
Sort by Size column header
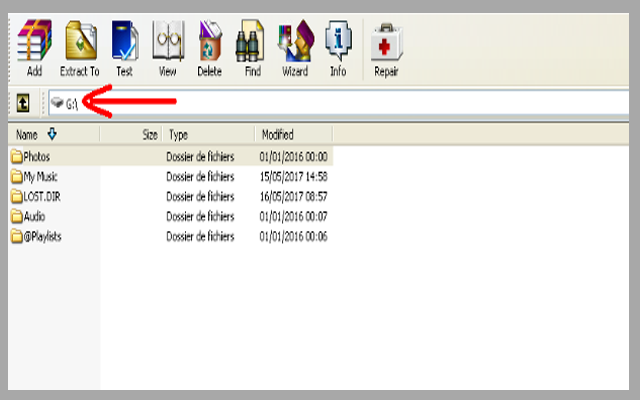tap(150, 135)
